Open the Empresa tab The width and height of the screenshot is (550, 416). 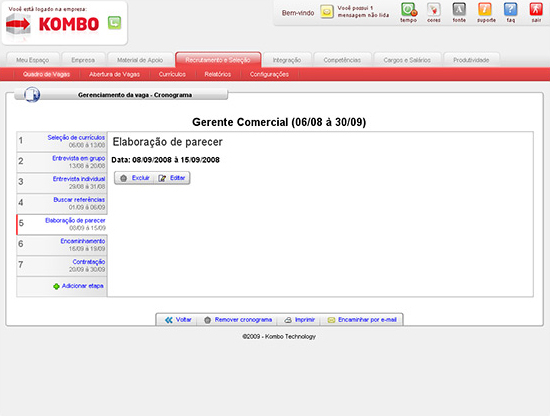[83, 60]
